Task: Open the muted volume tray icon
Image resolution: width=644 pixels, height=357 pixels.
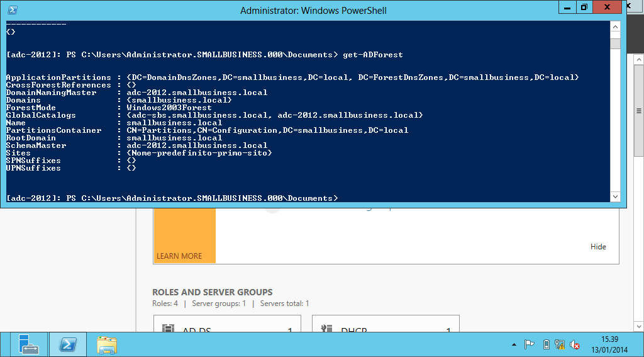Action: point(575,344)
